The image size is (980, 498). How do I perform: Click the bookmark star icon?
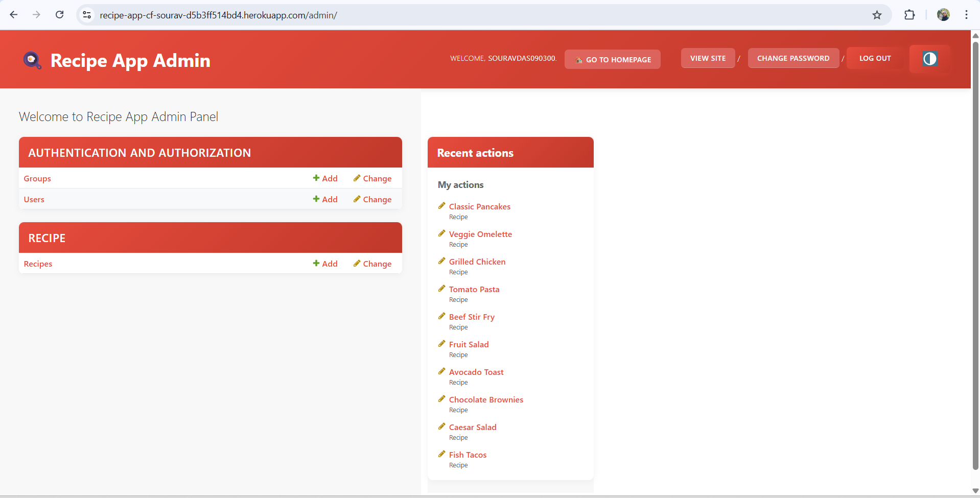pos(877,15)
